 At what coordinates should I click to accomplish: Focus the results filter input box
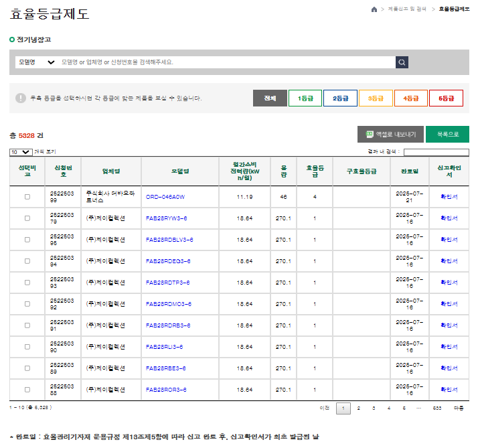(436, 152)
